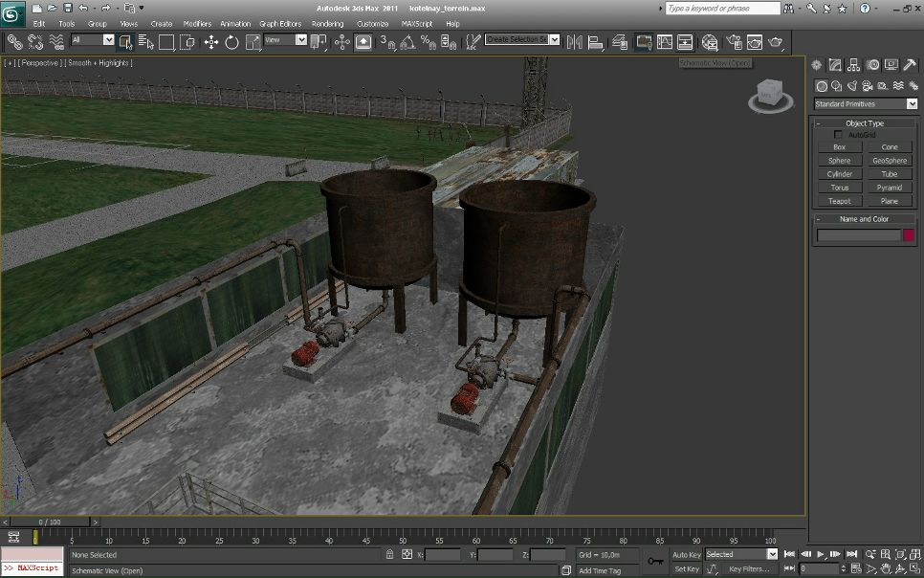Toggle Auto Key animation mode

[x=686, y=554]
